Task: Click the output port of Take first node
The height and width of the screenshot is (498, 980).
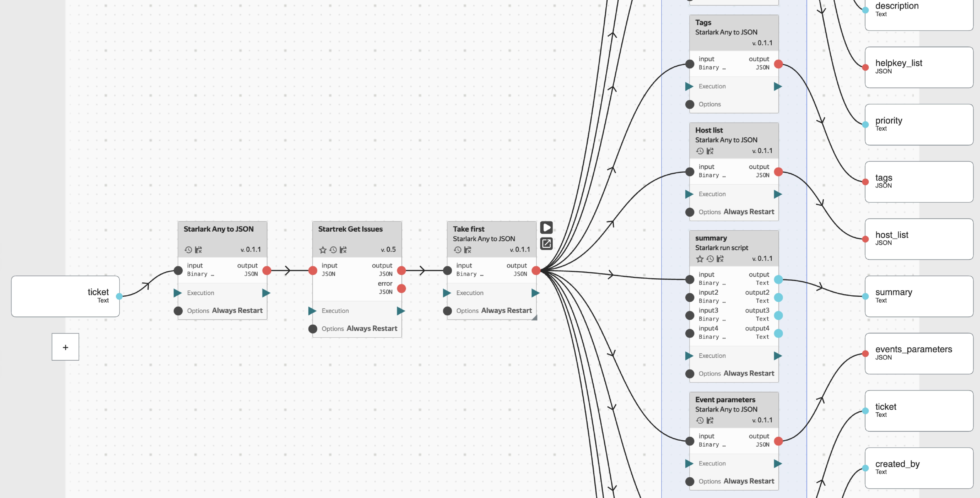Action: [536, 271]
